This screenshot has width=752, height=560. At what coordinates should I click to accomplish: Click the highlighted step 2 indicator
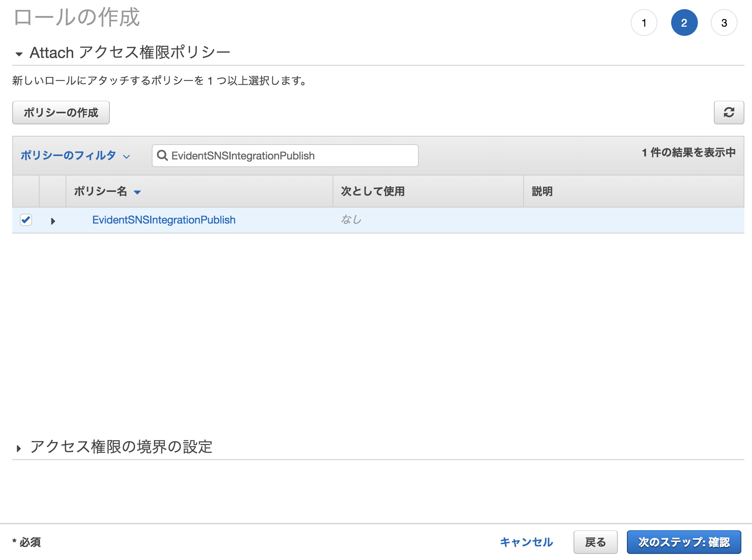coord(685,23)
